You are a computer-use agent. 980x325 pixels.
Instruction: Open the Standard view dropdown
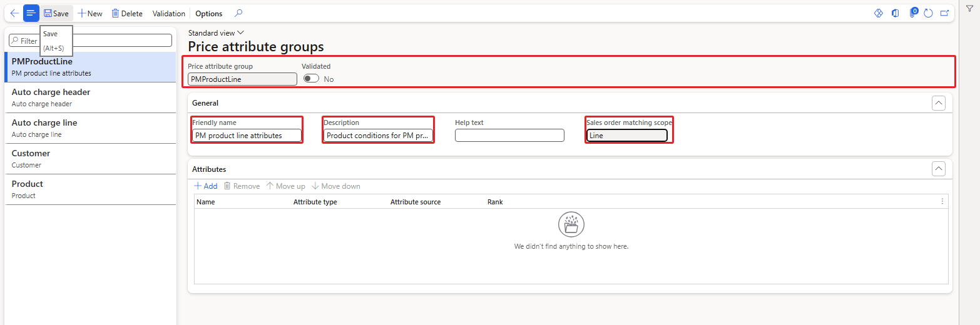tap(216, 33)
